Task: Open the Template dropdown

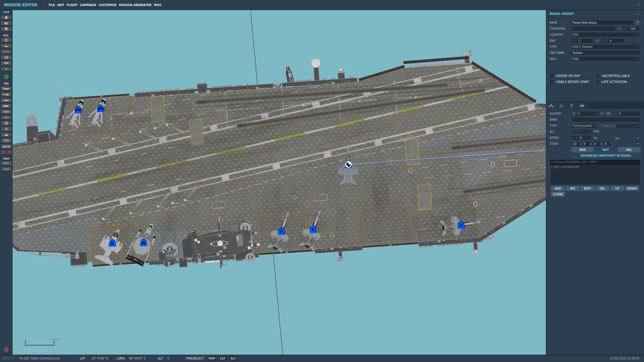Action: (628, 126)
